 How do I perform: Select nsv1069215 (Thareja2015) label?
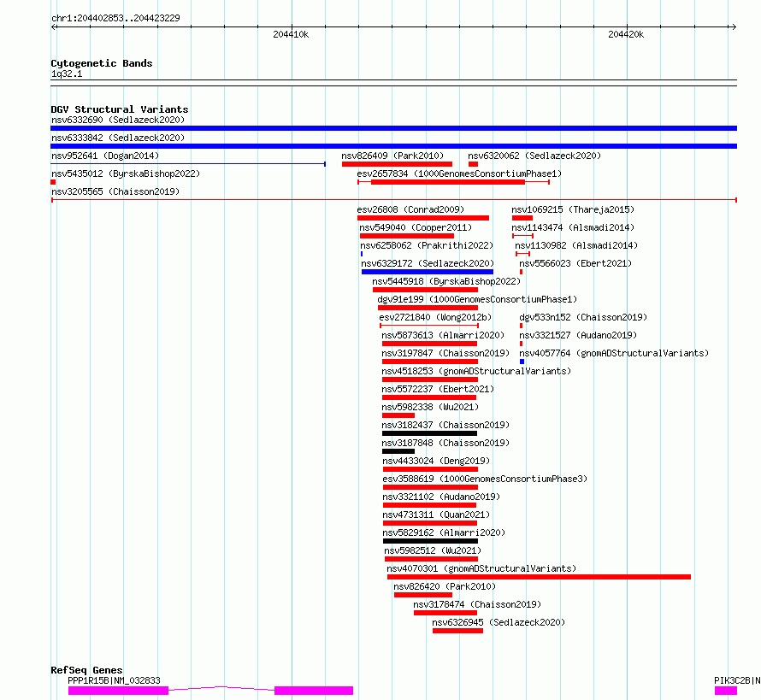click(573, 209)
